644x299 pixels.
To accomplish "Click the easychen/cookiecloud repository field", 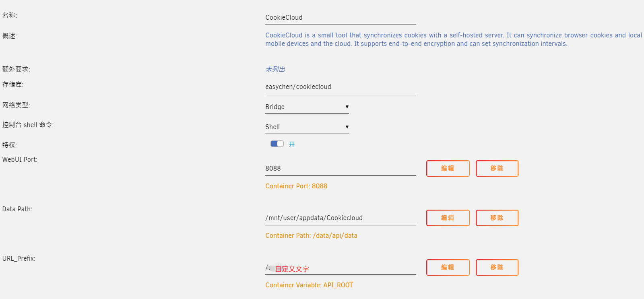I will coord(341,87).
